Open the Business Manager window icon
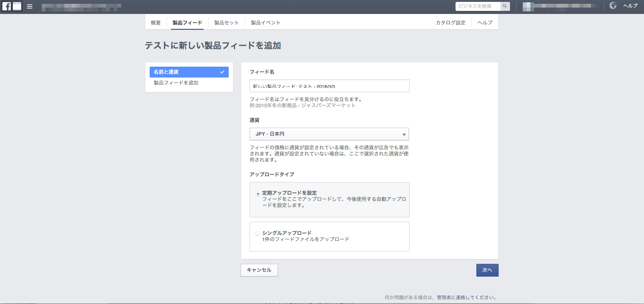Viewport: 644px width, 304px height. tap(17, 6)
